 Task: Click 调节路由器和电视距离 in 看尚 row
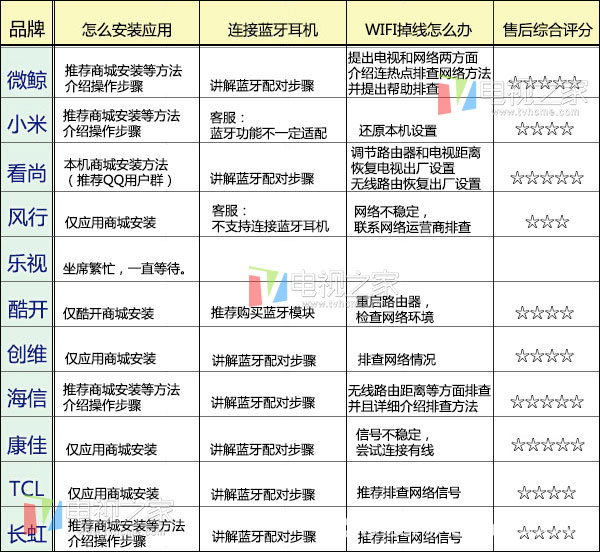pos(416,153)
